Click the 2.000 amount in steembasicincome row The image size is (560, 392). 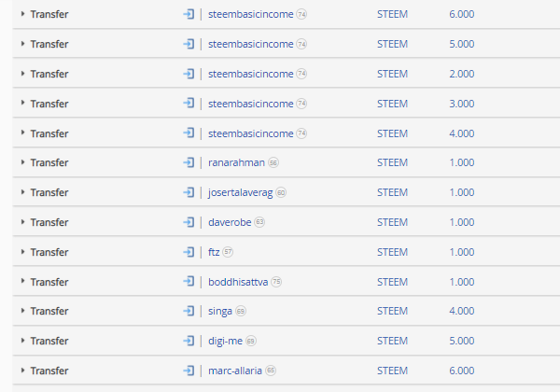462,74
